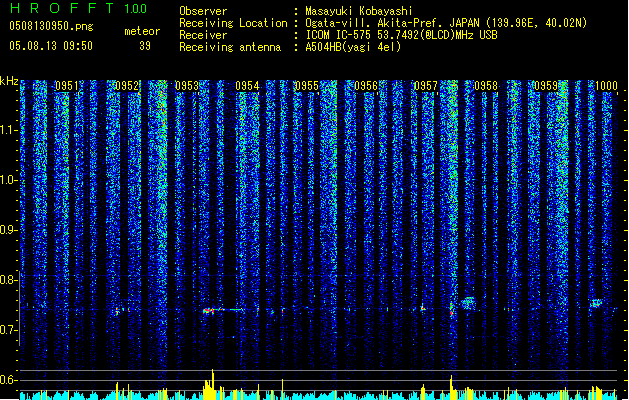Viewport: 629px width, 400px height.
Task: Select the filename 0508130950.png
Action: point(51,27)
